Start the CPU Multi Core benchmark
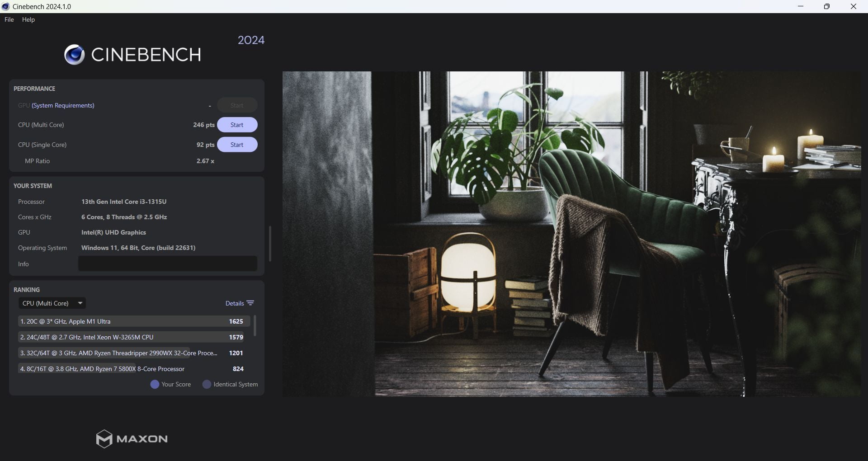 pyautogui.click(x=237, y=125)
